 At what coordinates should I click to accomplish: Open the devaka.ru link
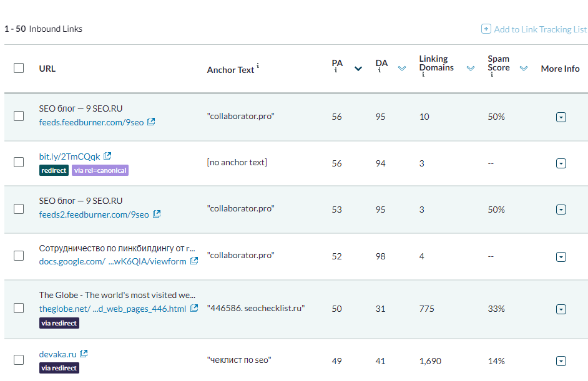coord(58,354)
